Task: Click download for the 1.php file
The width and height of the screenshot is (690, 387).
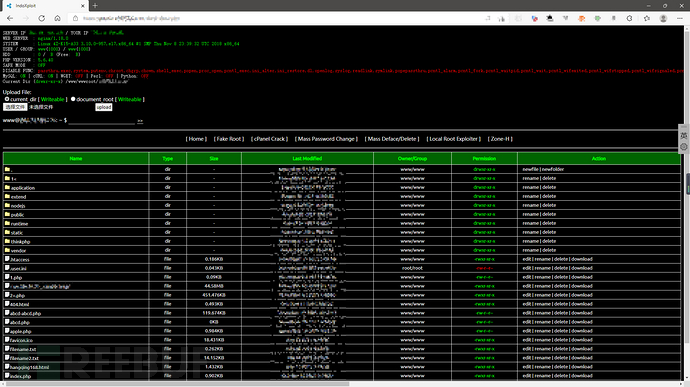Action: [582, 277]
